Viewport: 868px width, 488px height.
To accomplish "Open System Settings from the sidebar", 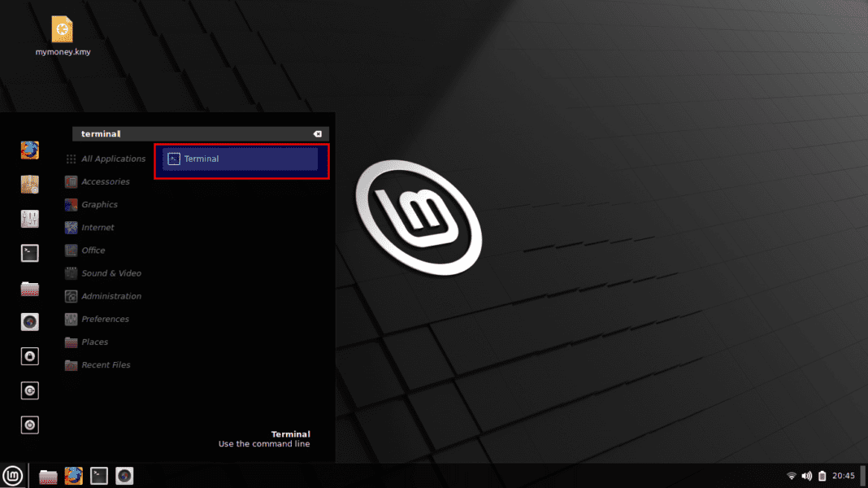I will 29,219.
